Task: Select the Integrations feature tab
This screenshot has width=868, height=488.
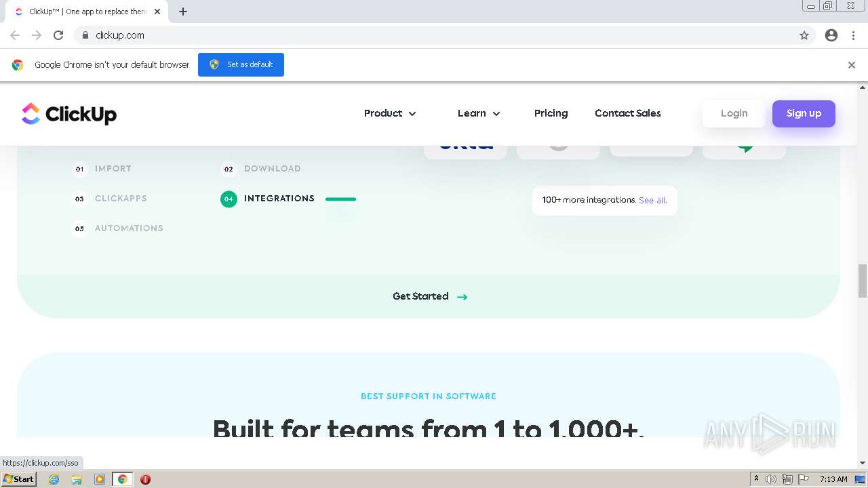Action: pyautogui.click(x=279, y=199)
